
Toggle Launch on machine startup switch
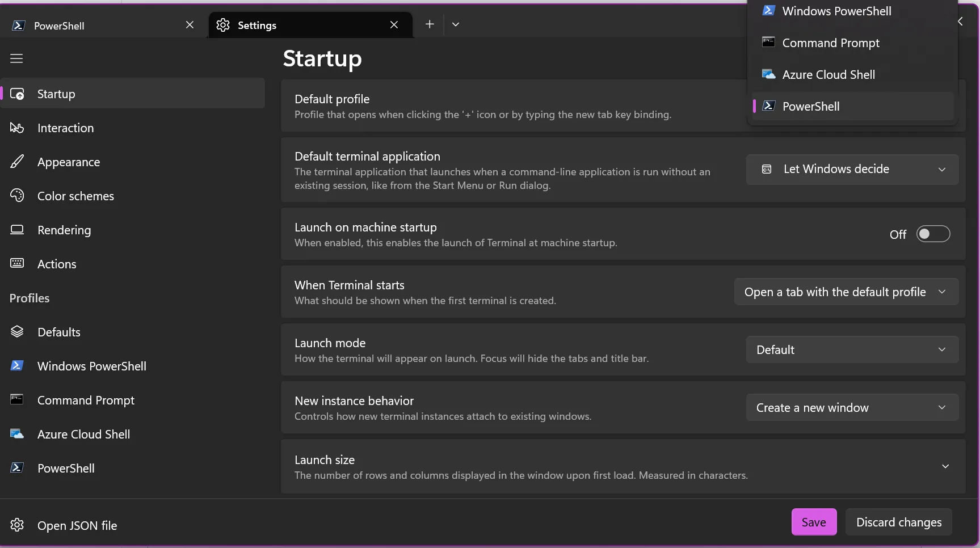coord(933,234)
